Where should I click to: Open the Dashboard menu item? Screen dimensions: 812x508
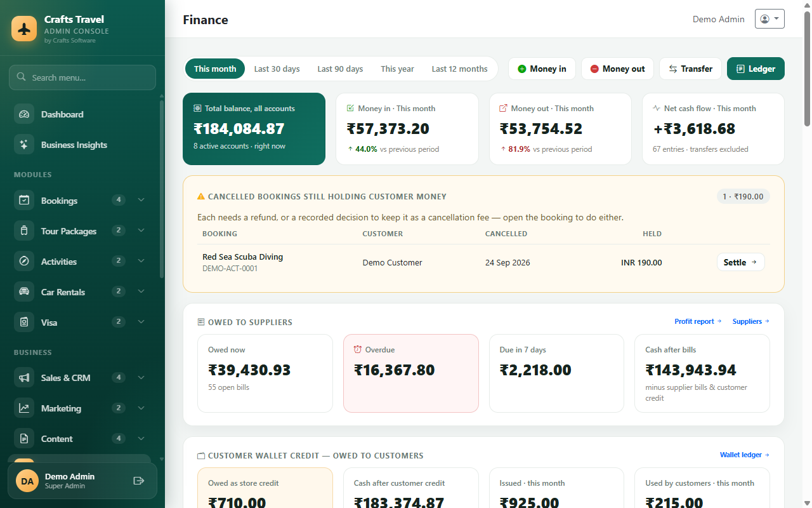click(x=82, y=114)
